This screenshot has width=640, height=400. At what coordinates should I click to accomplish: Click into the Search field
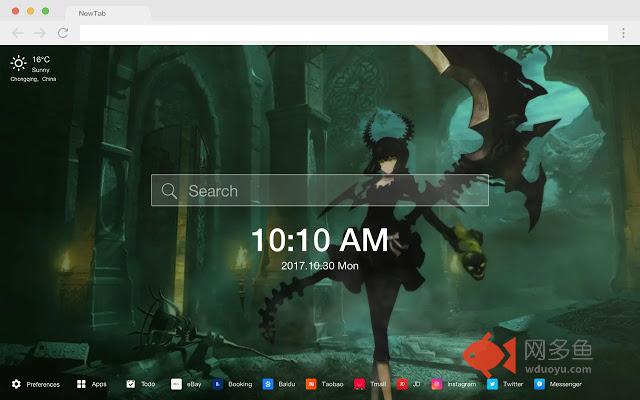point(320,190)
